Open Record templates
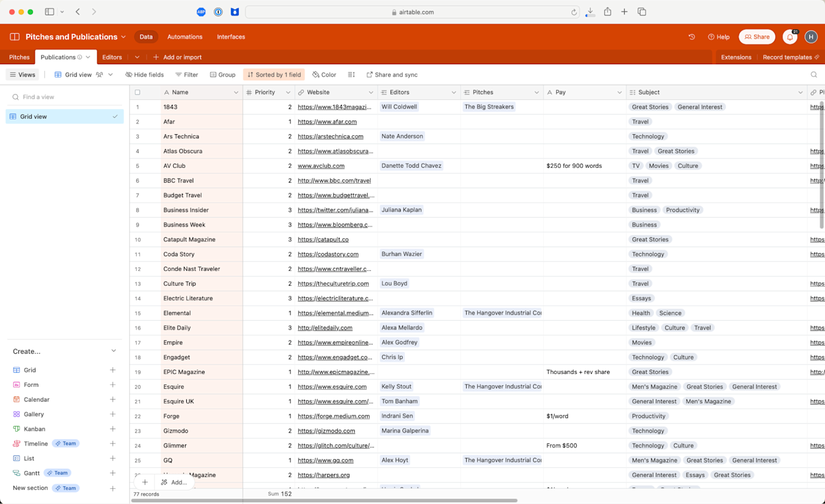825x504 pixels. pos(791,57)
